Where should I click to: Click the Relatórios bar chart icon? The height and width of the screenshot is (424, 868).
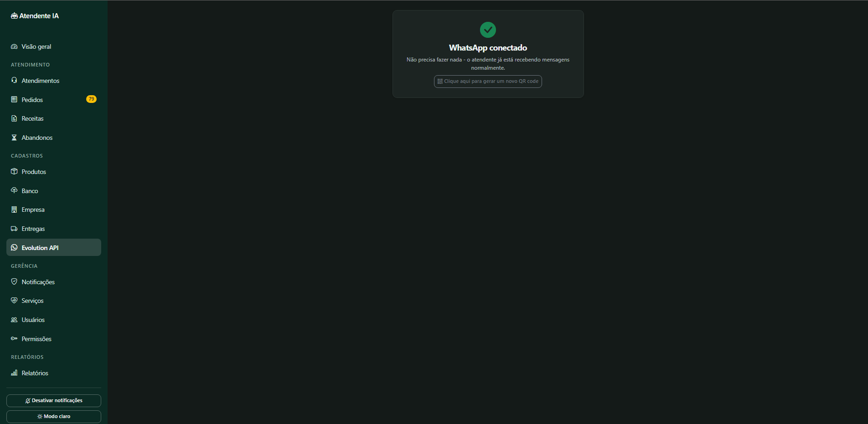coord(14,373)
